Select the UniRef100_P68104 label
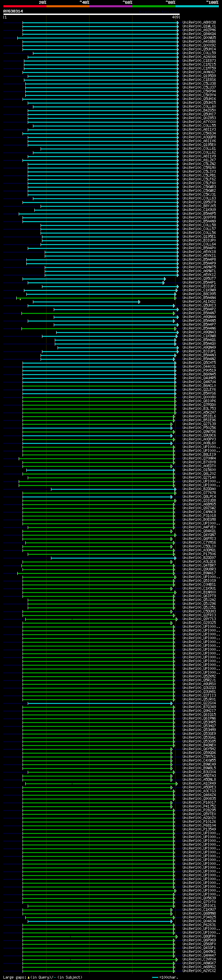 click(199, 826)
